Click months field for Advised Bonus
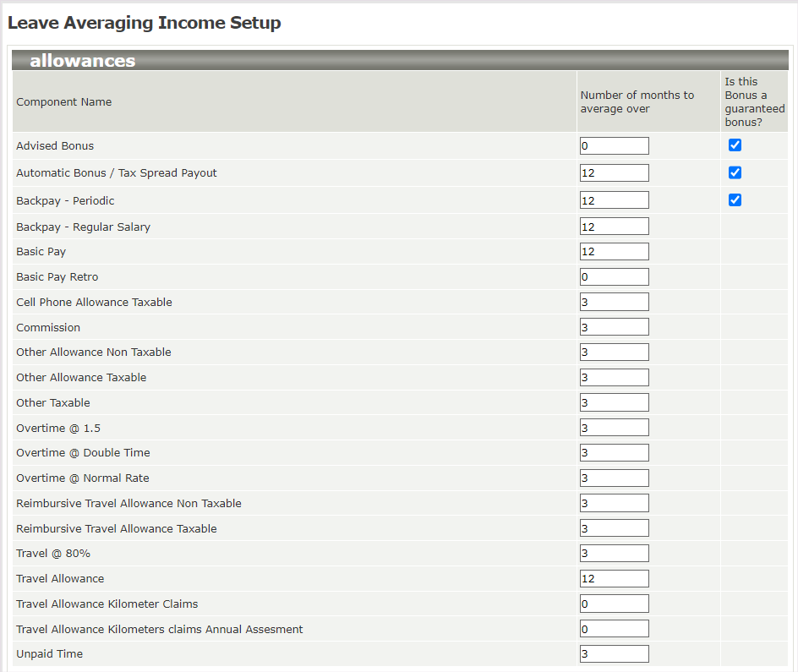This screenshot has width=798, height=672. pyautogui.click(x=615, y=146)
